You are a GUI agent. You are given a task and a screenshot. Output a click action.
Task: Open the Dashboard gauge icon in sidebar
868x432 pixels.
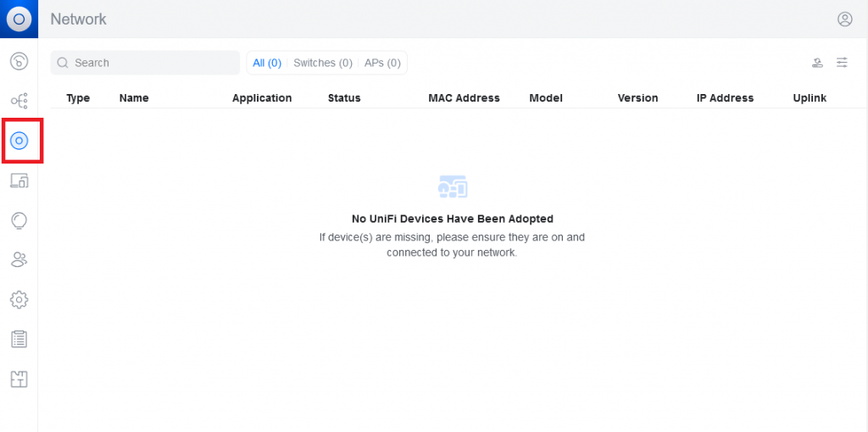tap(19, 60)
